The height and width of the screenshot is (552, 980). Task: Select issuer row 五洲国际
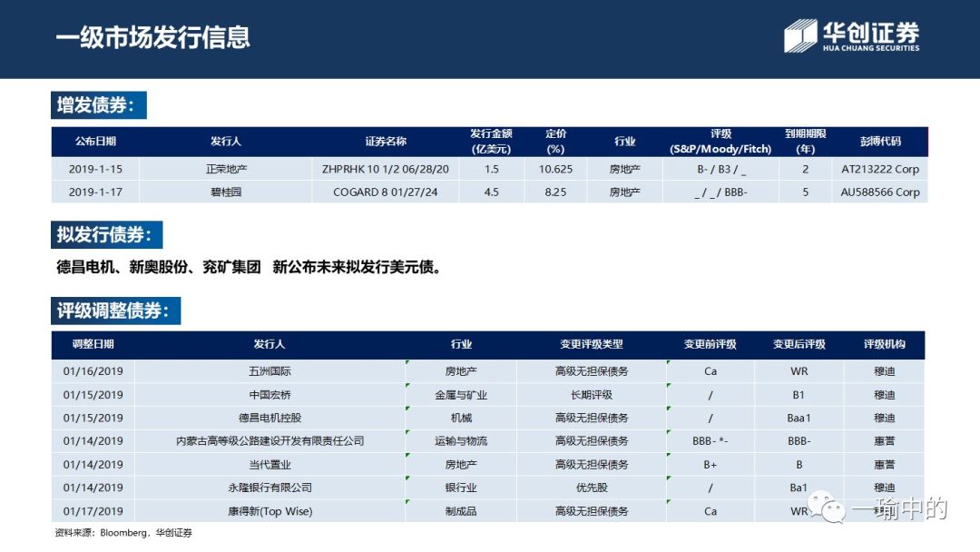pyautogui.click(x=270, y=371)
